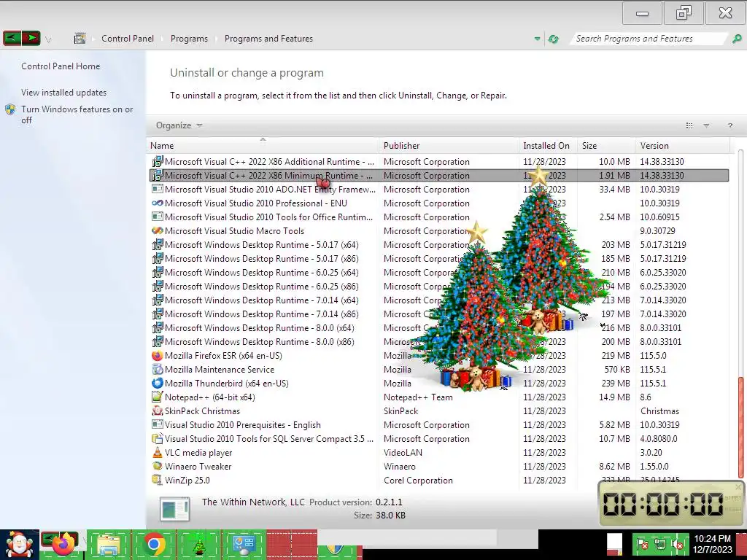Viewport: 747px width, 560px height.
Task: Open help via the question mark
Action: pos(729,125)
